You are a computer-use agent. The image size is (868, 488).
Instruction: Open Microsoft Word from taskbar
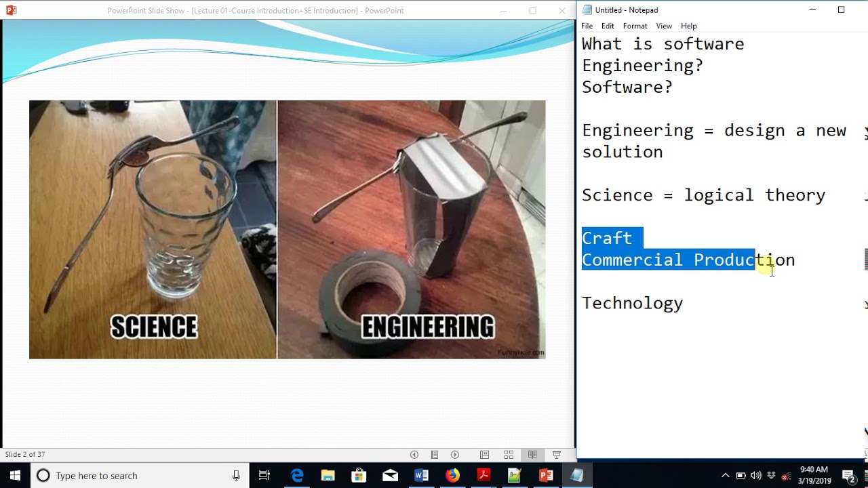pyautogui.click(x=421, y=476)
